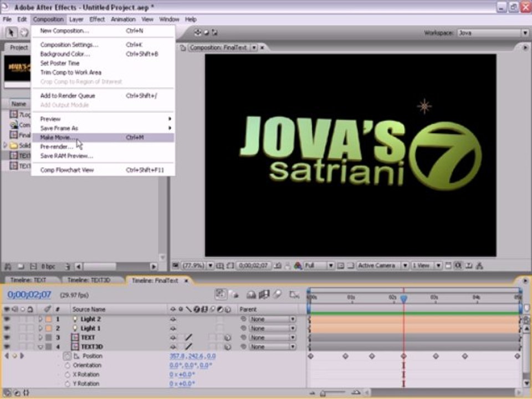The height and width of the screenshot is (399, 532).
Task: Open the Layer menu
Action: point(76,19)
